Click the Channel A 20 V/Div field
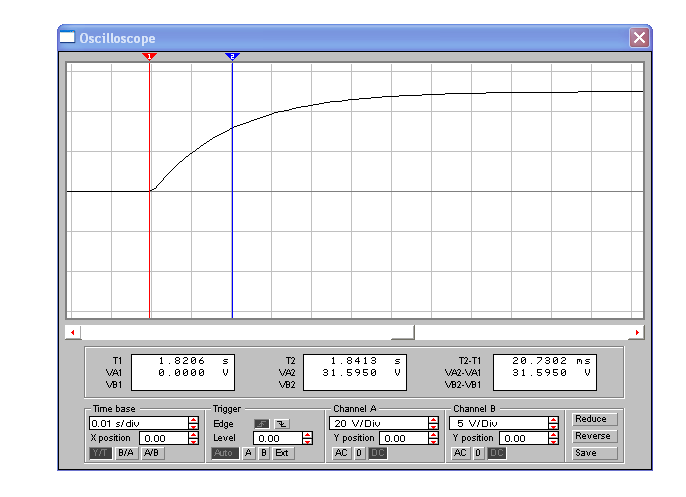This screenshot has width=686, height=497. 379,424
